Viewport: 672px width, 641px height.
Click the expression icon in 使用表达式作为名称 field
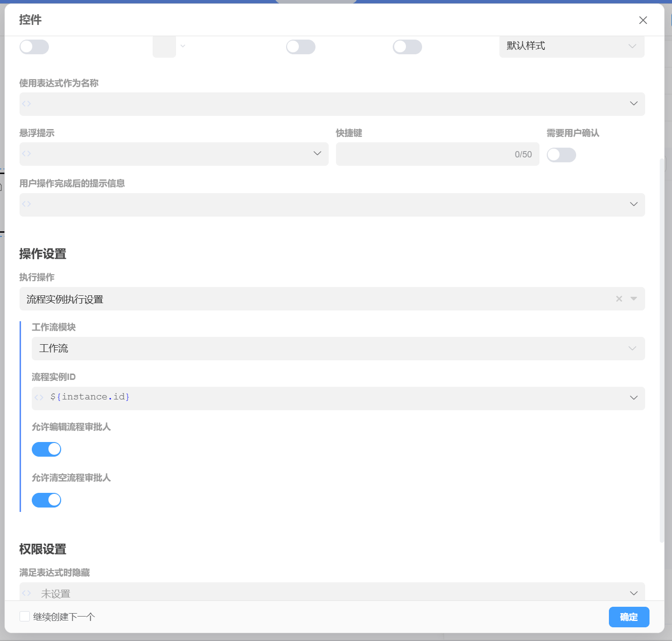pos(26,104)
